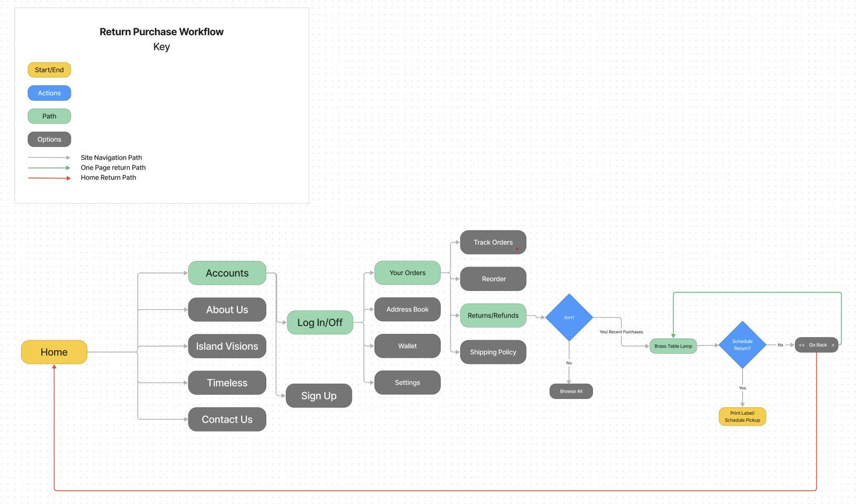Click the red Home Return legend arrow
This screenshot has height=504, width=856.
pyautogui.click(x=49, y=178)
